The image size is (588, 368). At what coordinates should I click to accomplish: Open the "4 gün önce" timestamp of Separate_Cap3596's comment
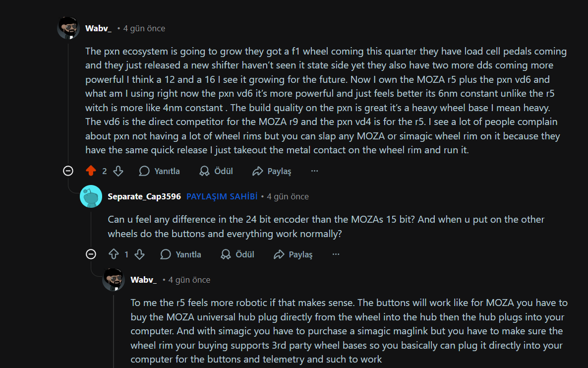pos(288,196)
